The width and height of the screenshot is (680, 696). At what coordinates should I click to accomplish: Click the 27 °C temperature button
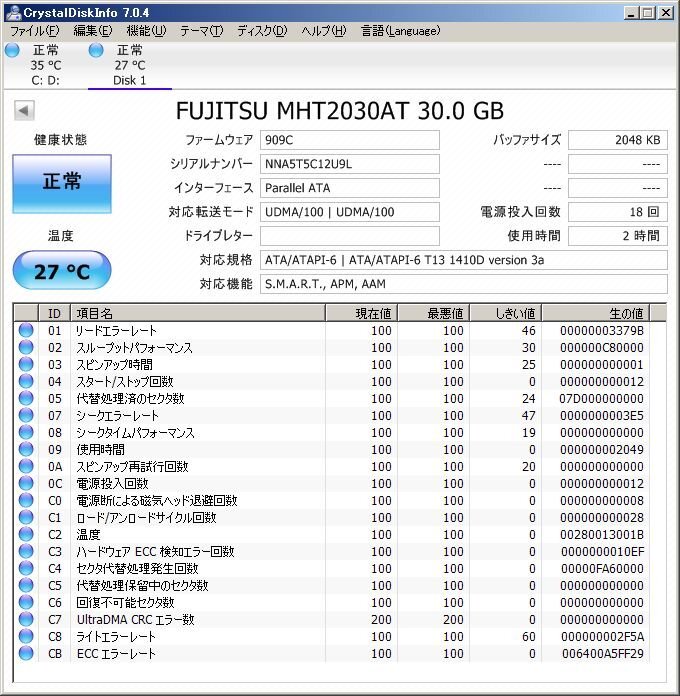click(61, 270)
